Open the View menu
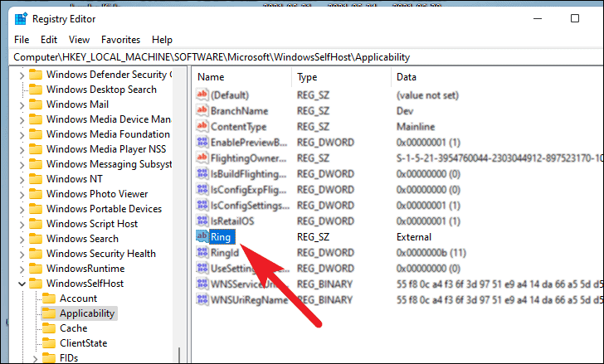 pyautogui.click(x=79, y=40)
